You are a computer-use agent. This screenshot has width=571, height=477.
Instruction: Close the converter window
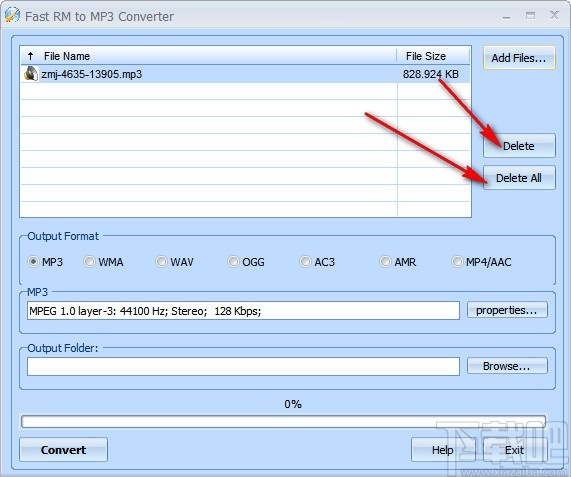554,15
